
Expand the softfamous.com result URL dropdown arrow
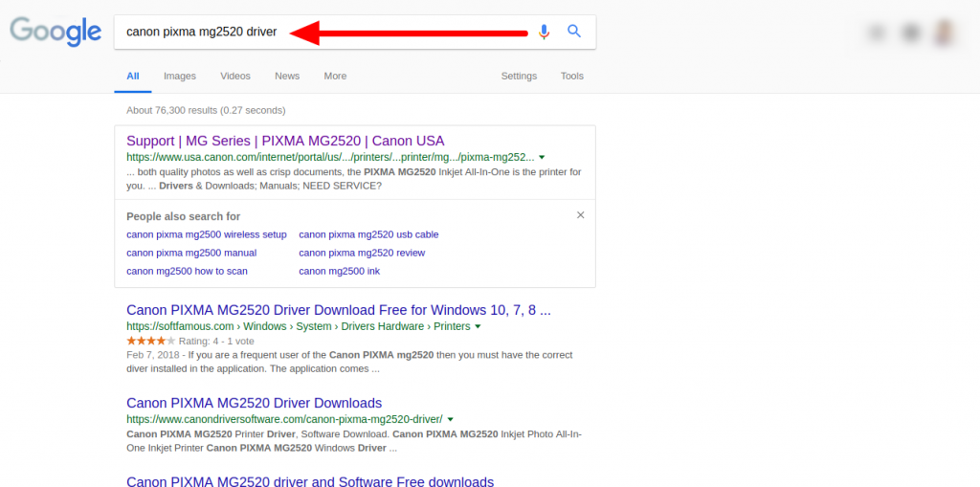click(x=478, y=326)
